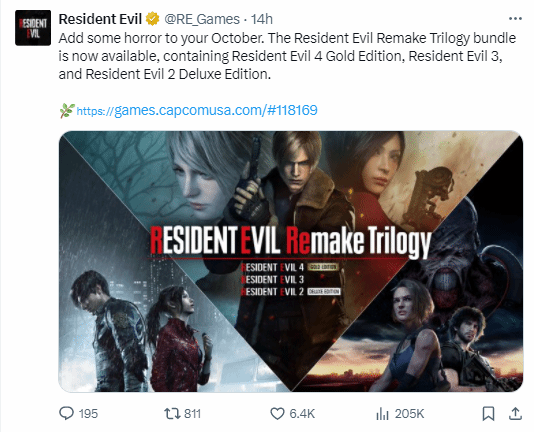Open the view analytics bar chart icon

coord(382,414)
